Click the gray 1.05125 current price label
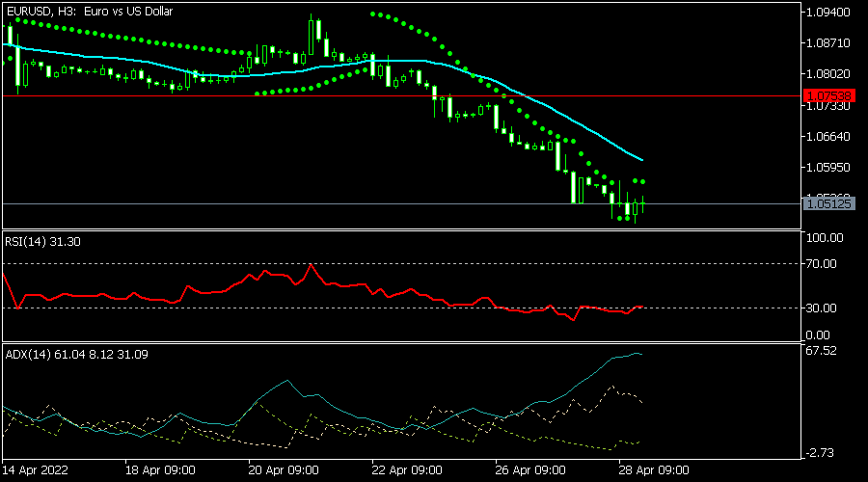Image resolution: width=868 pixels, height=482 pixels. coord(829,203)
